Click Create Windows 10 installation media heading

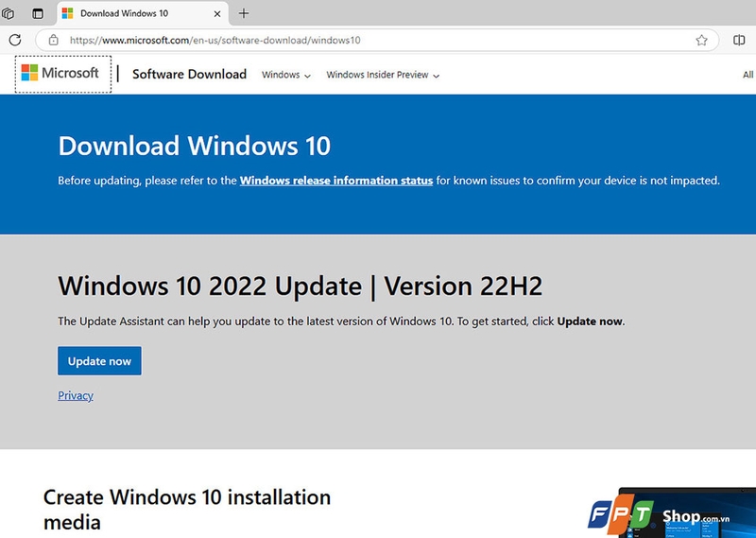(x=187, y=510)
